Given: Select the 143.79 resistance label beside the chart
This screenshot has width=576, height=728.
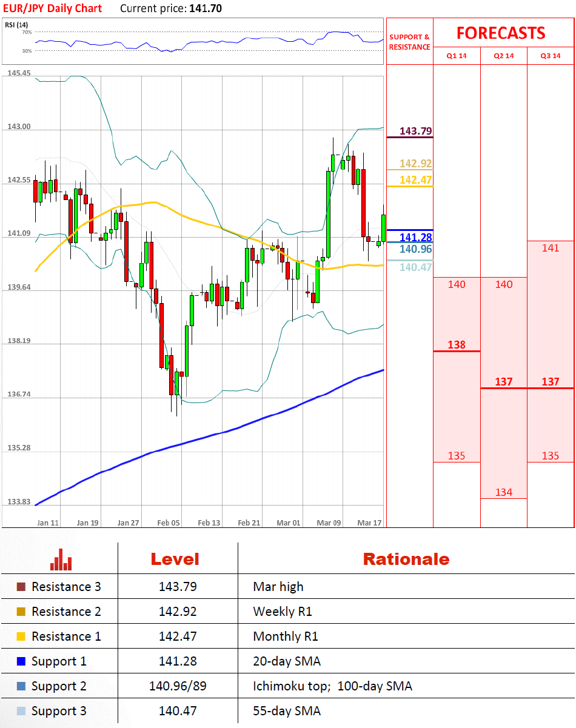Looking at the screenshot, I should click(x=415, y=131).
